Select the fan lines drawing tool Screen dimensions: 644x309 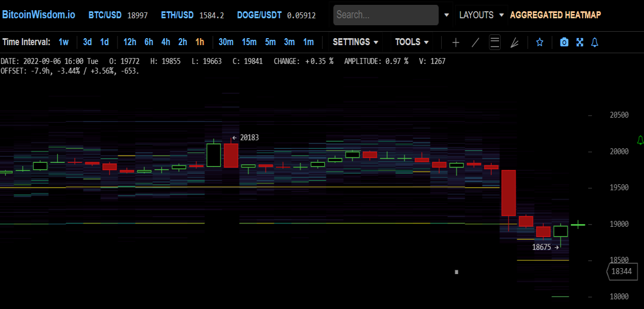pos(514,42)
